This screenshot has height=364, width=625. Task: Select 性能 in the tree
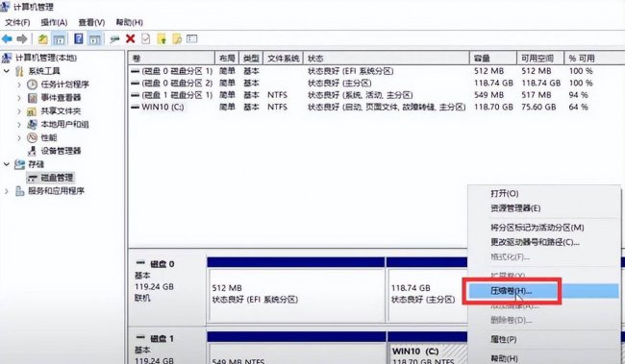(49, 137)
